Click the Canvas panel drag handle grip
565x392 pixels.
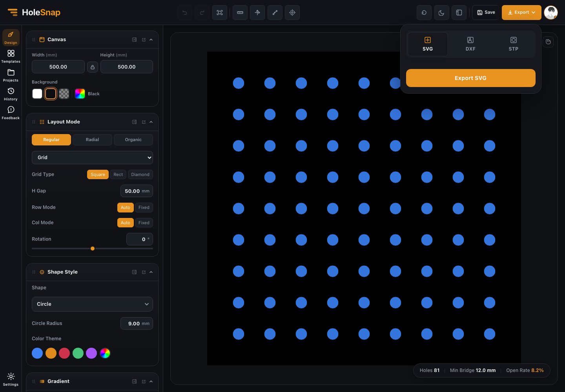(34, 40)
